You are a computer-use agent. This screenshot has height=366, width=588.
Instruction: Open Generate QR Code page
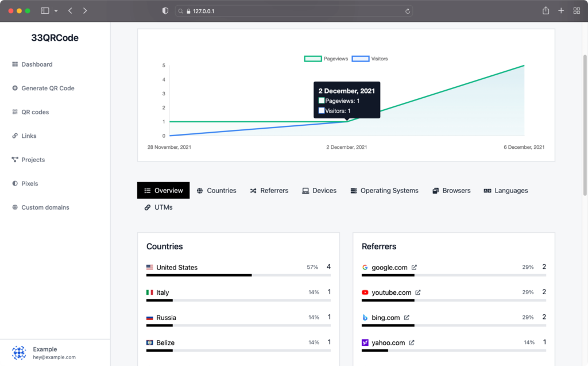point(48,88)
